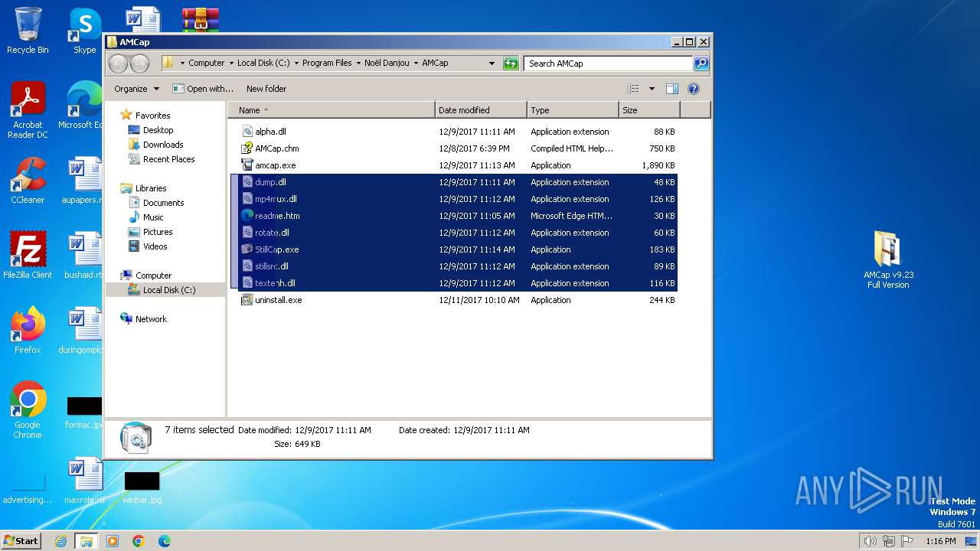Select Videos library in navigation pane

155,246
